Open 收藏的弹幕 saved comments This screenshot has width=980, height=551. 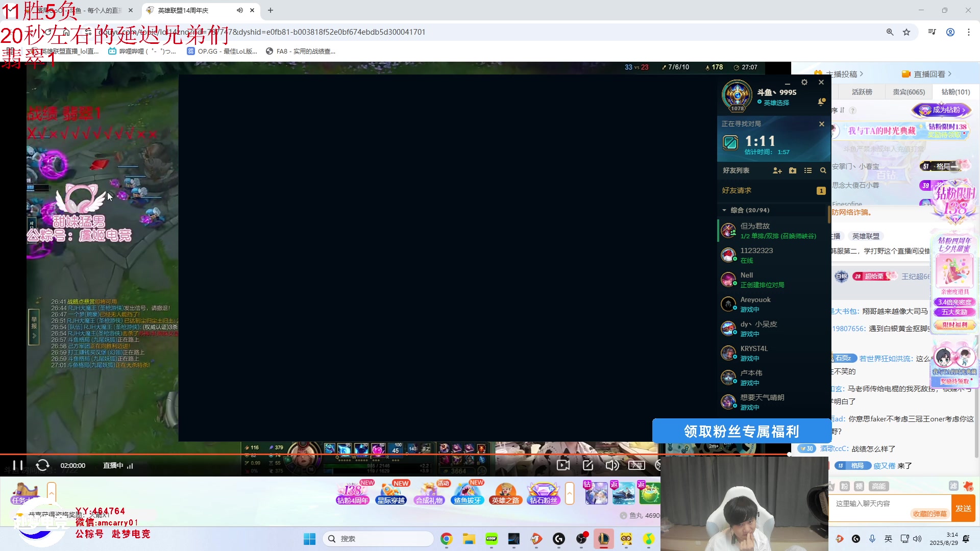[929, 514]
